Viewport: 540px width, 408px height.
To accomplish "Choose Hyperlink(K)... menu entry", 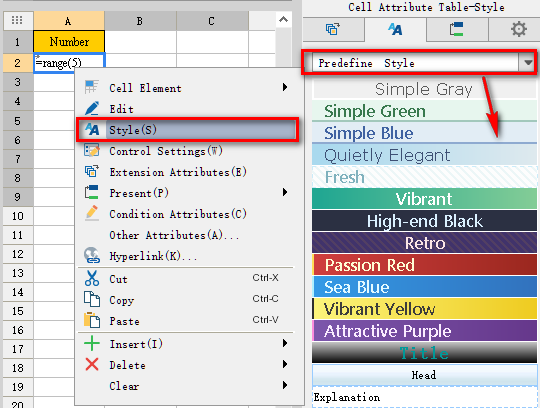I will click(187, 256).
